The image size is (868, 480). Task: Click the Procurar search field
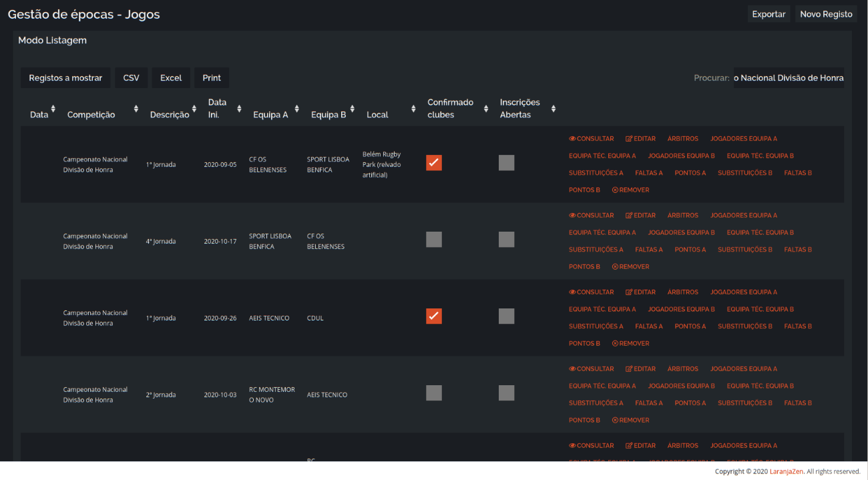(789, 78)
